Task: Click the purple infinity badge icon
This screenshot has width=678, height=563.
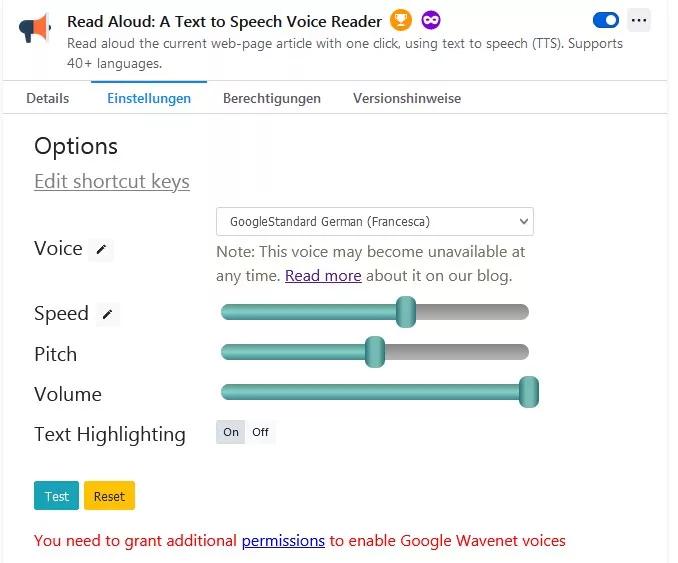Action: (431, 20)
